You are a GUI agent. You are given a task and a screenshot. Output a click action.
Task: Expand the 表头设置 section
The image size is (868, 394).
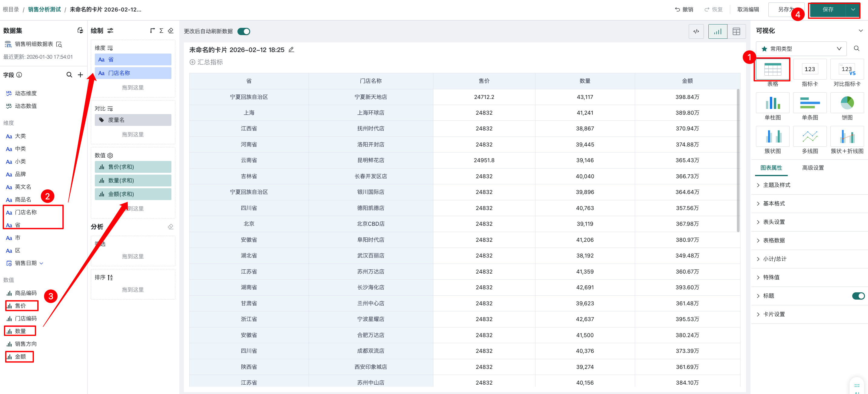tap(774, 222)
